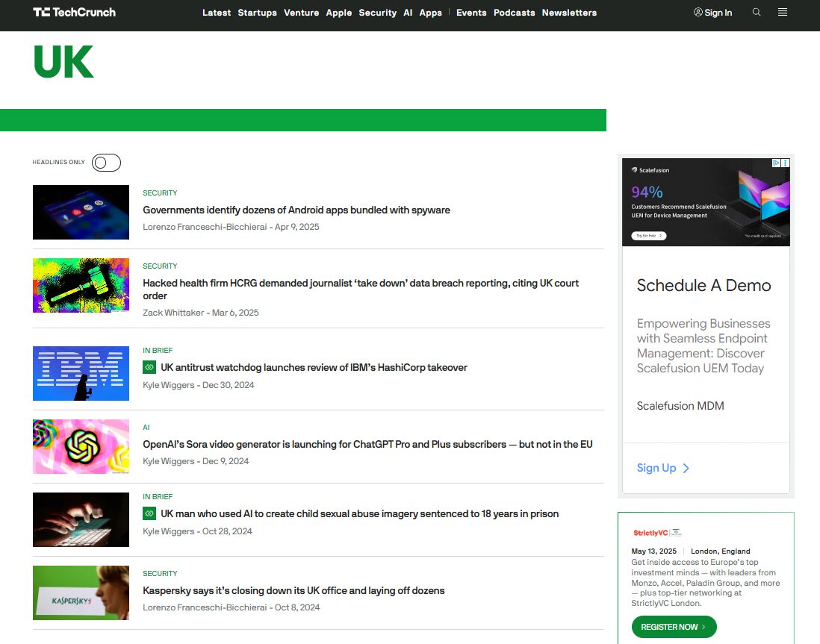This screenshot has width=820, height=644.
Task: Click the REGISTER NOW button
Action: click(674, 627)
